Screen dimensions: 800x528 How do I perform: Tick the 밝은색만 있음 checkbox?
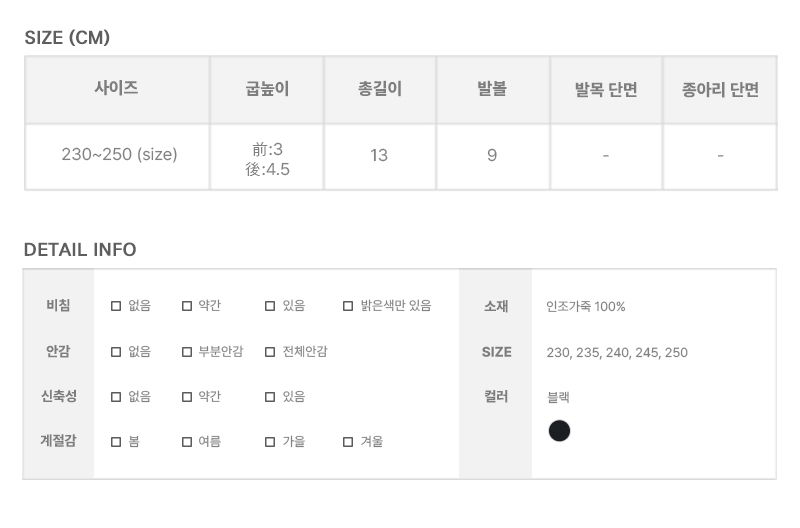[348, 306]
